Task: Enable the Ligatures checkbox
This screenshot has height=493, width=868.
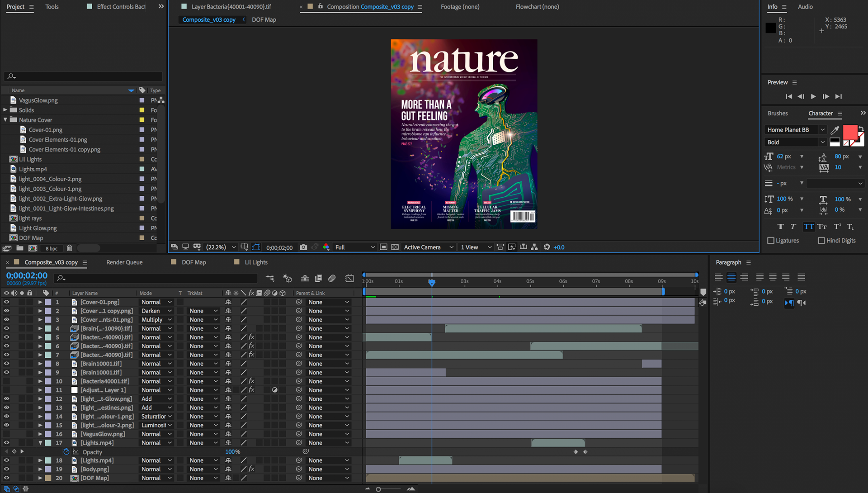Action: tap(771, 241)
